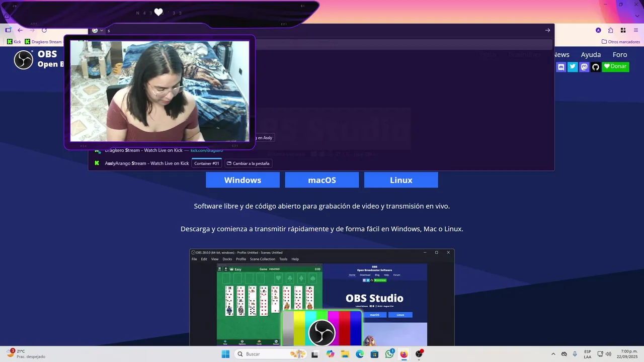Open File Explorer from the taskbar
Viewport: 644px width, 362px height.
coord(345,354)
